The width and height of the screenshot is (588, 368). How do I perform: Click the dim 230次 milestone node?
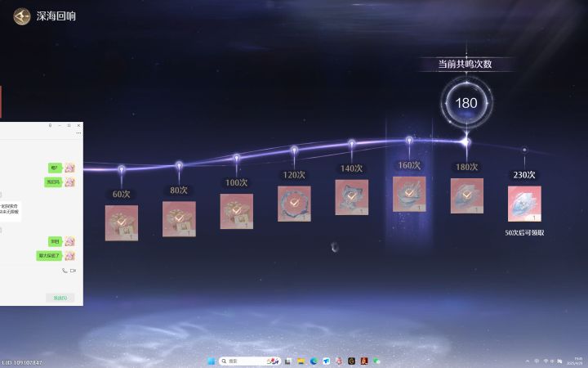click(x=524, y=150)
